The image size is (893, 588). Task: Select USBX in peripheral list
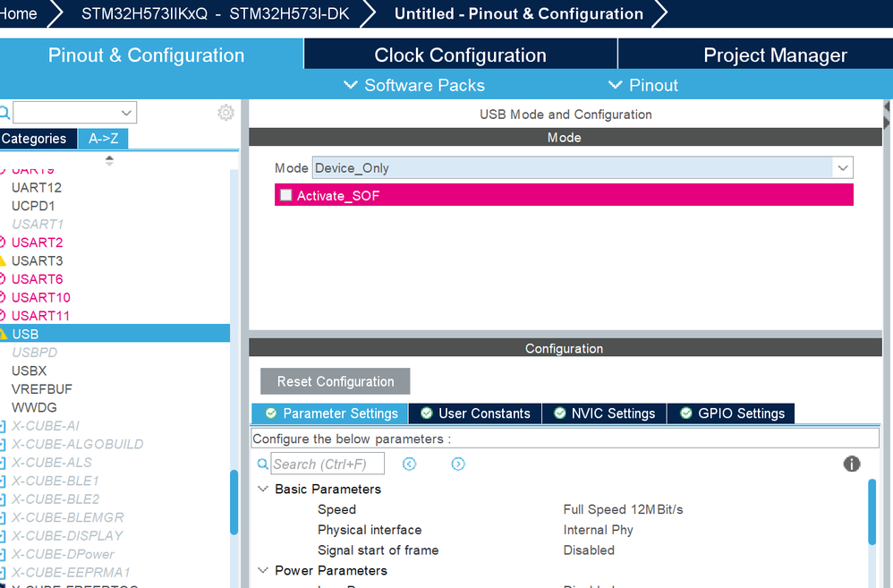click(29, 371)
